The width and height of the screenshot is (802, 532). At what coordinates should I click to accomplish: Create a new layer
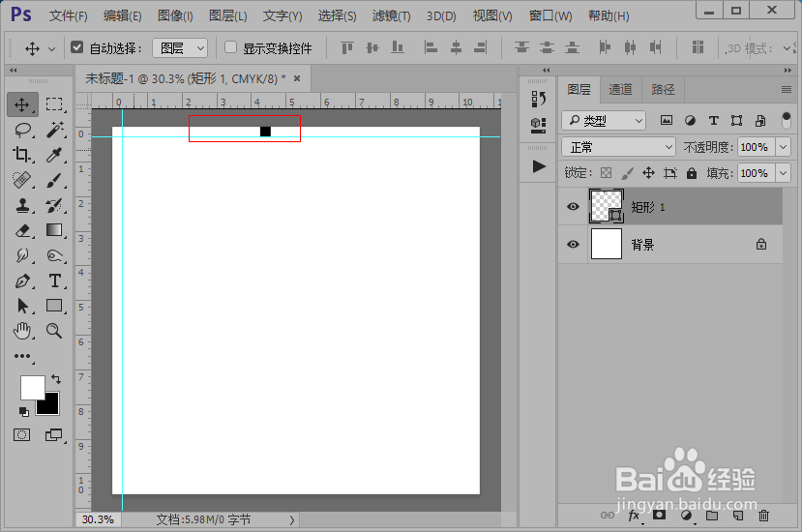point(737,516)
